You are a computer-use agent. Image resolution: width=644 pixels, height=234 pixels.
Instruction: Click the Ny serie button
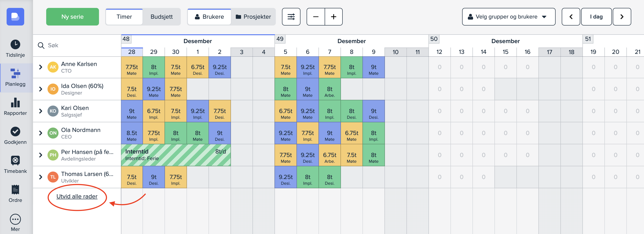(x=73, y=17)
